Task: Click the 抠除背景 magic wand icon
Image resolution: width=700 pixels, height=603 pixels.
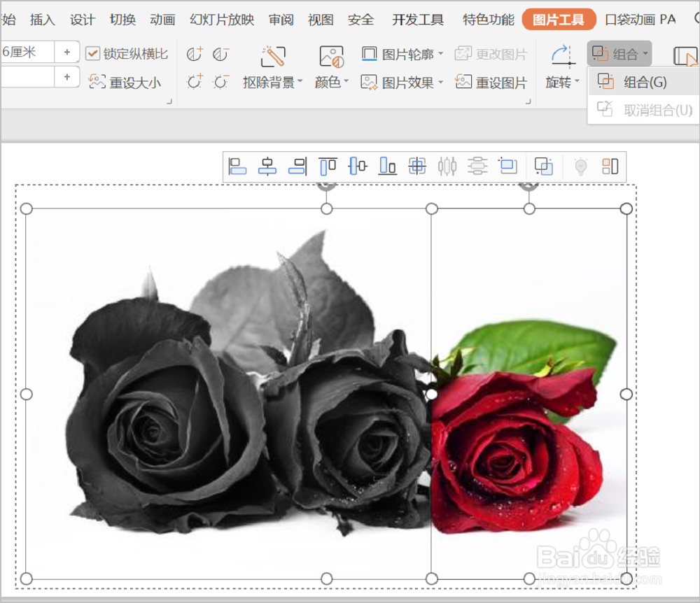Action: pyautogui.click(x=273, y=56)
